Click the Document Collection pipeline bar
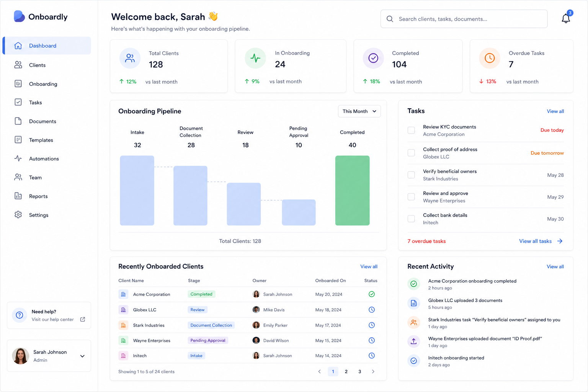Screen dimensions: 588x392 190,196
